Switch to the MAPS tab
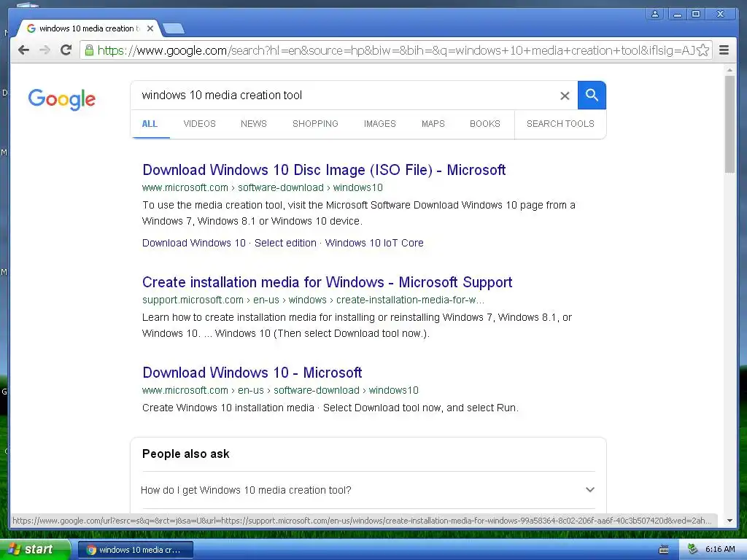Image resolution: width=747 pixels, height=560 pixels. click(433, 124)
